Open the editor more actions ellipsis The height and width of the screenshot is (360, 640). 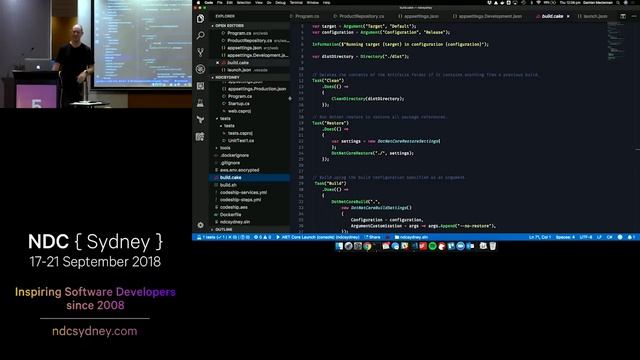[633, 16]
